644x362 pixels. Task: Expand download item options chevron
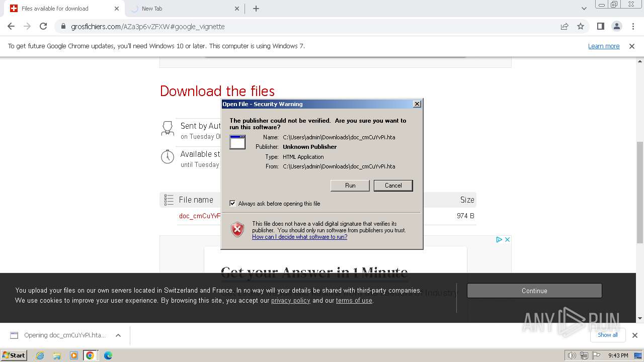(118, 335)
